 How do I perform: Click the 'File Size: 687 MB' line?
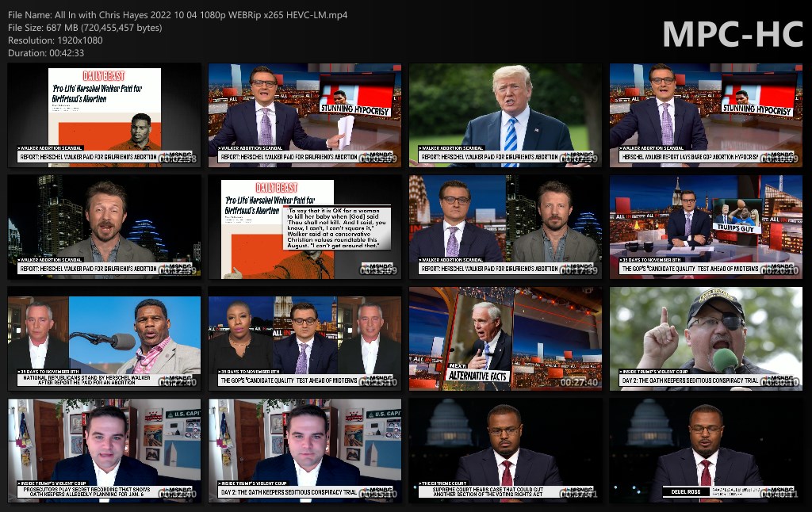tap(85, 28)
